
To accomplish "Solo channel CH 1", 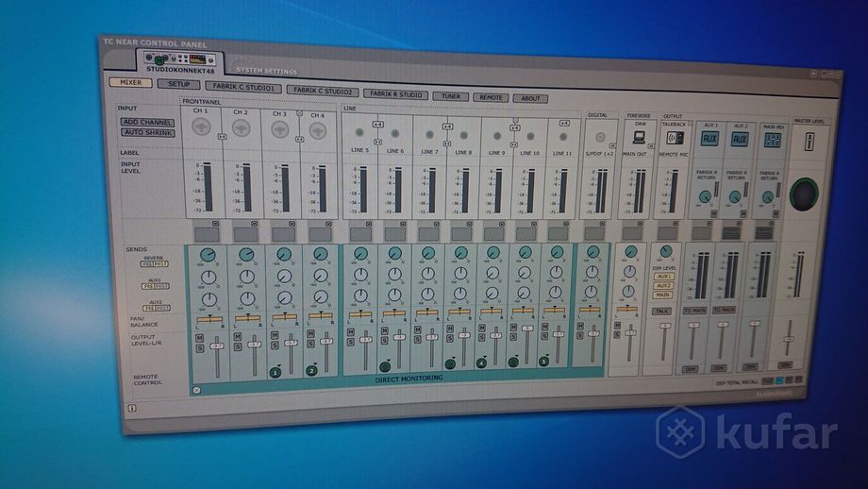I will click(200, 348).
